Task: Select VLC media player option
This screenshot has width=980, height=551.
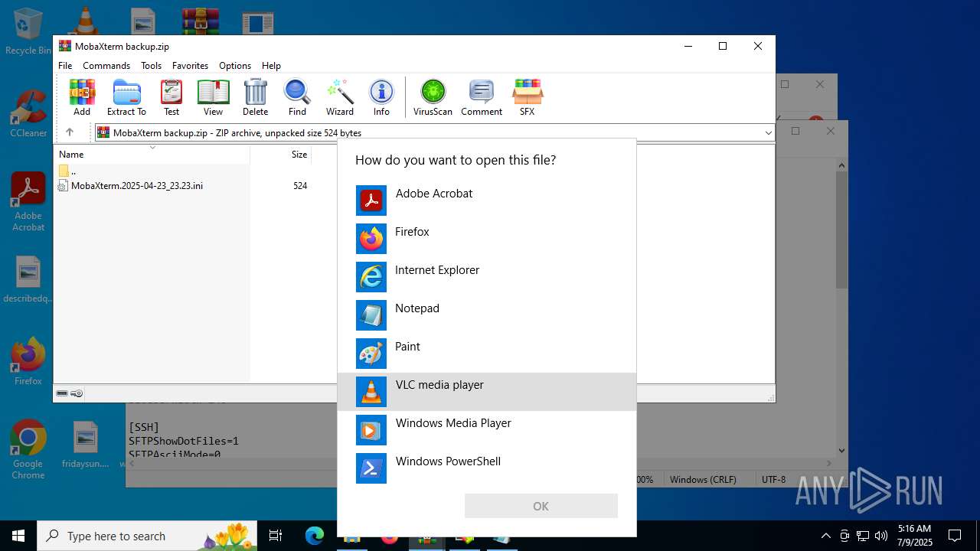Action: coord(487,392)
